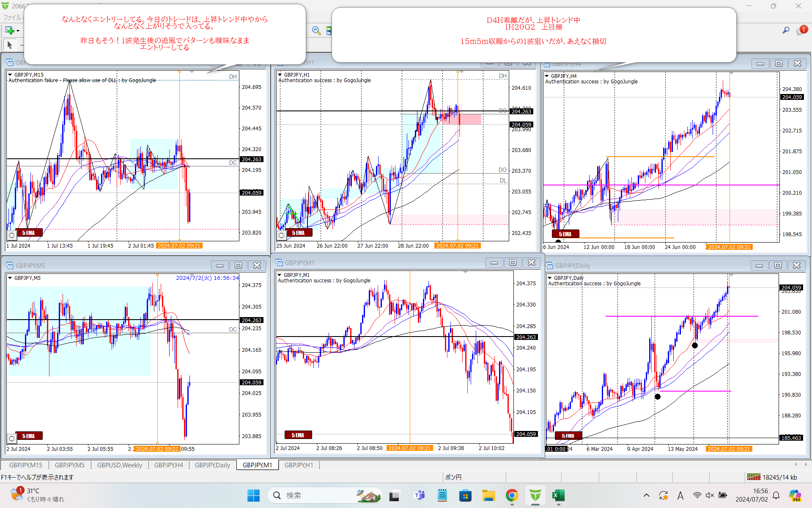The height and width of the screenshot is (508, 812).
Task: Expand the new chart dropdown arrow
Action: tap(18, 30)
